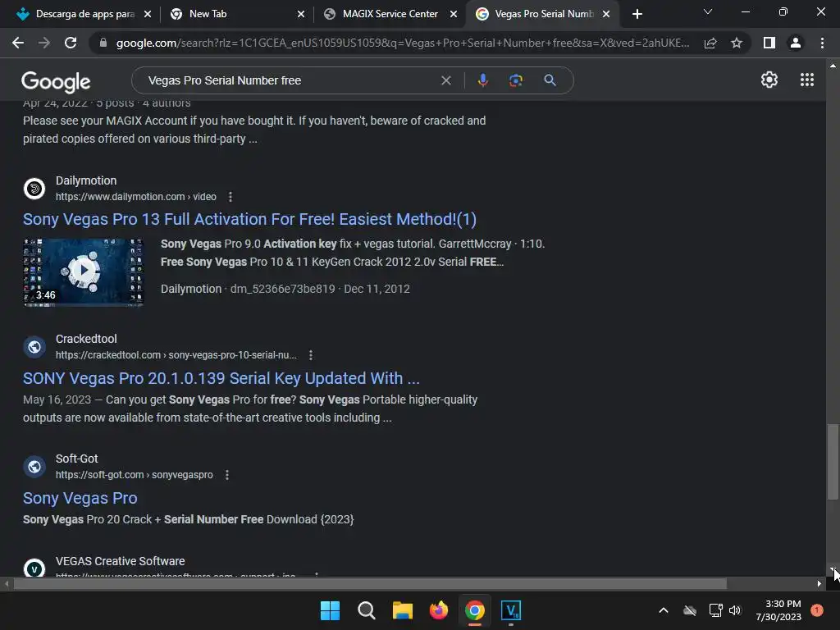Search by image with Google Lens

coord(516,80)
